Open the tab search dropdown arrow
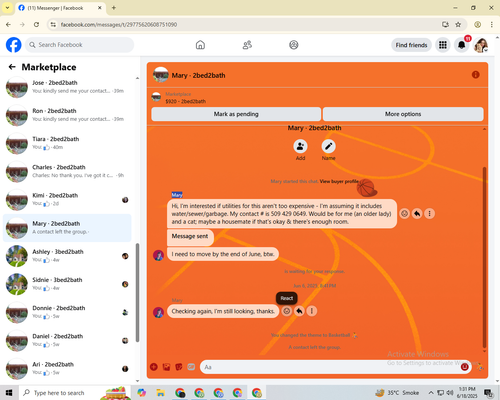 click(7, 8)
